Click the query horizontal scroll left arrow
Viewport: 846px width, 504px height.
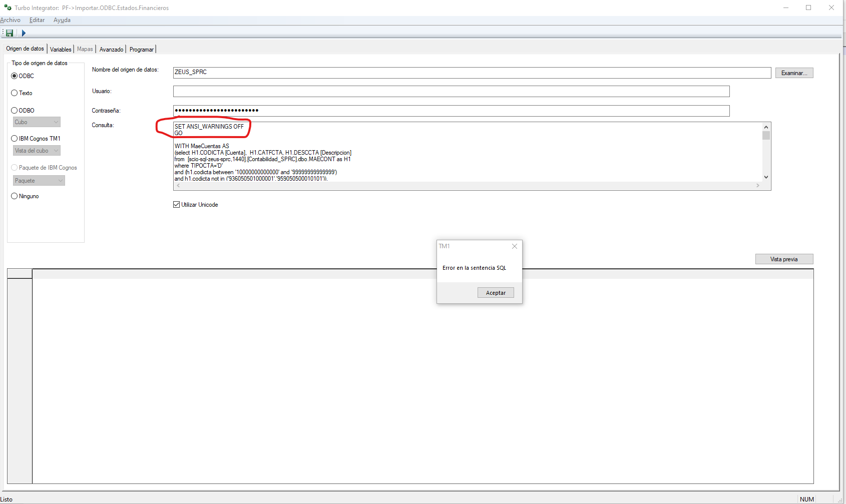click(x=178, y=186)
